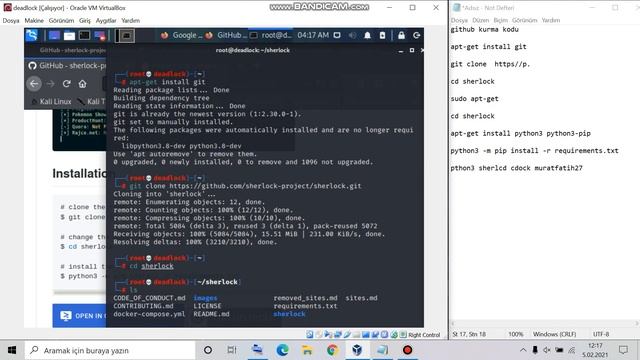Open the Kali dragon applications menu
Viewport: 640px width, 360px height.
[32, 36]
